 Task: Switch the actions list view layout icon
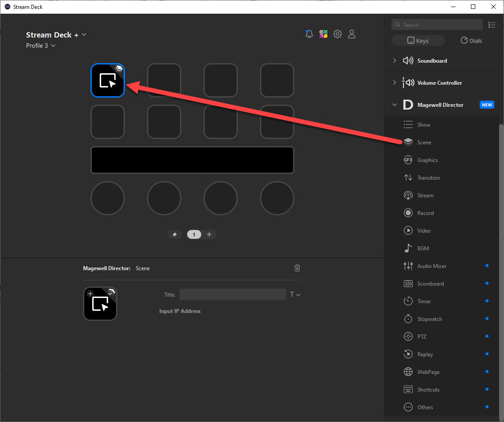coord(492,25)
